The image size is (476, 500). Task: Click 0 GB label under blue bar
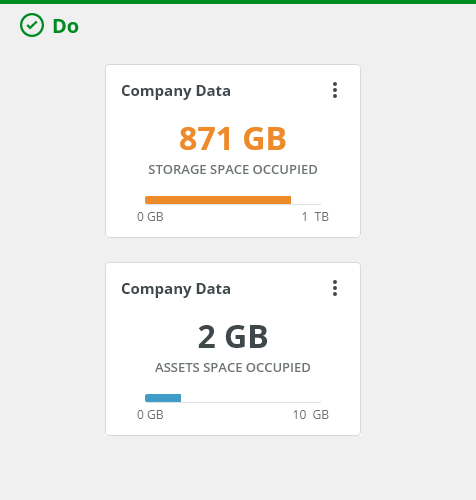(x=150, y=415)
